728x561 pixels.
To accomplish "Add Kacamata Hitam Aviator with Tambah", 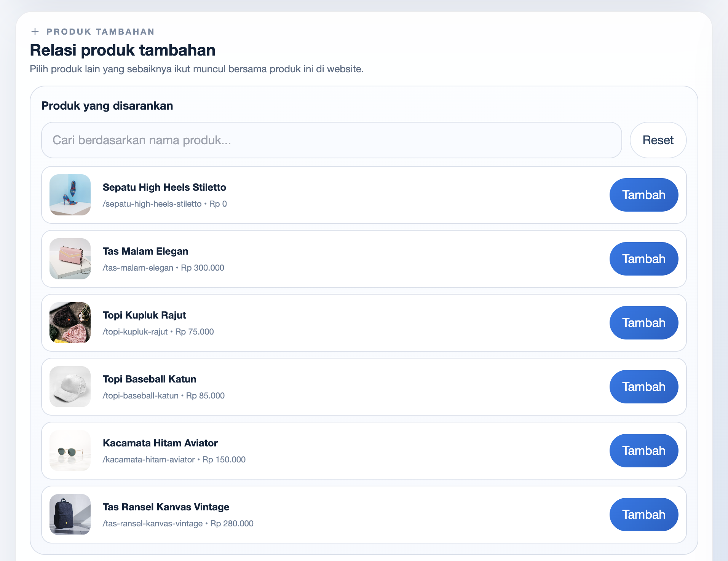I will pos(643,451).
